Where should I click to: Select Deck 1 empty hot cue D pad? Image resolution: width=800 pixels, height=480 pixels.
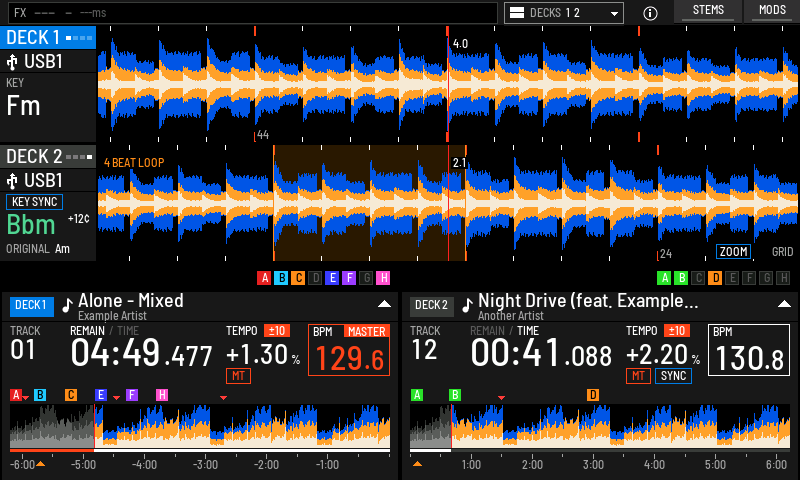click(315, 278)
